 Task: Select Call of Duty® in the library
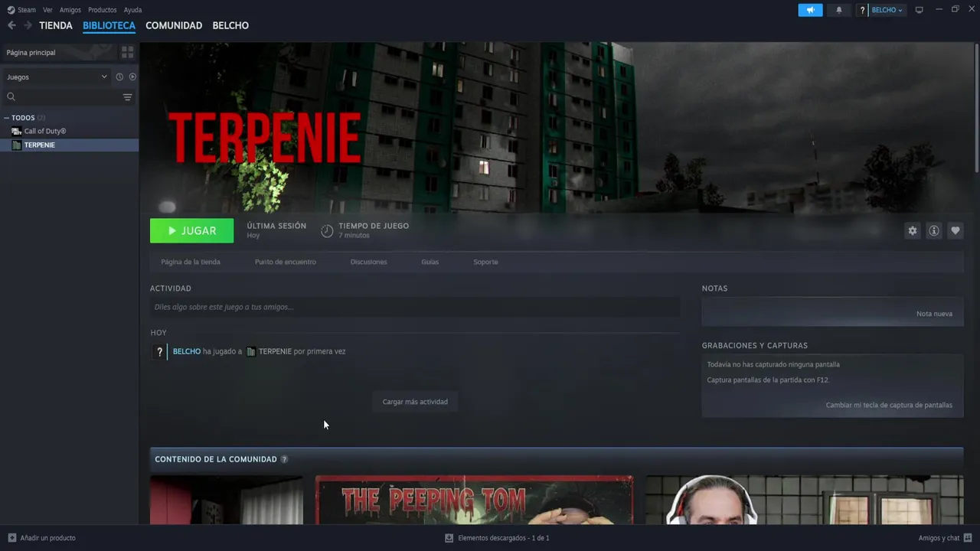coord(69,131)
